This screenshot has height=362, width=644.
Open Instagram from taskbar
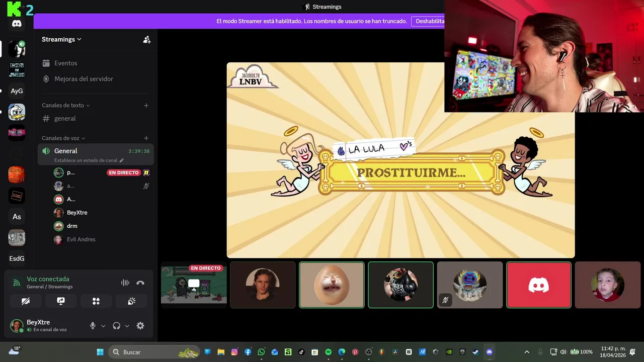[x=234, y=352]
